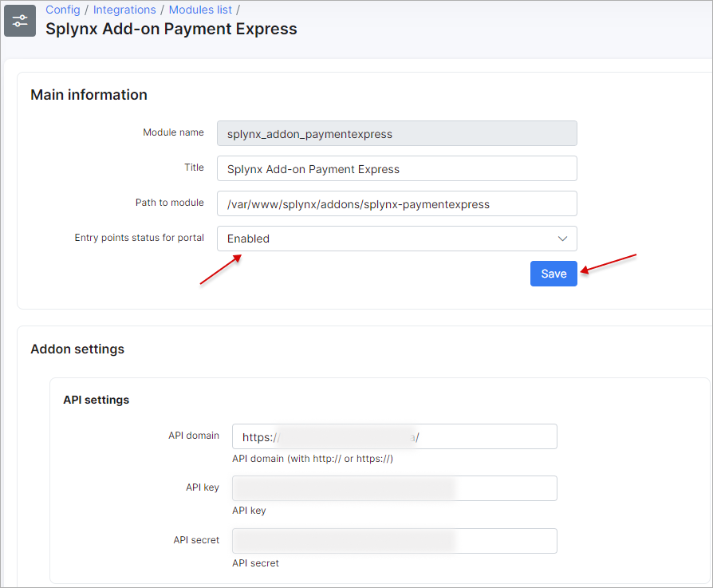This screenshot has width=713, height=588.
Task: Click the API secret input field
Action: tap(394, 541)
